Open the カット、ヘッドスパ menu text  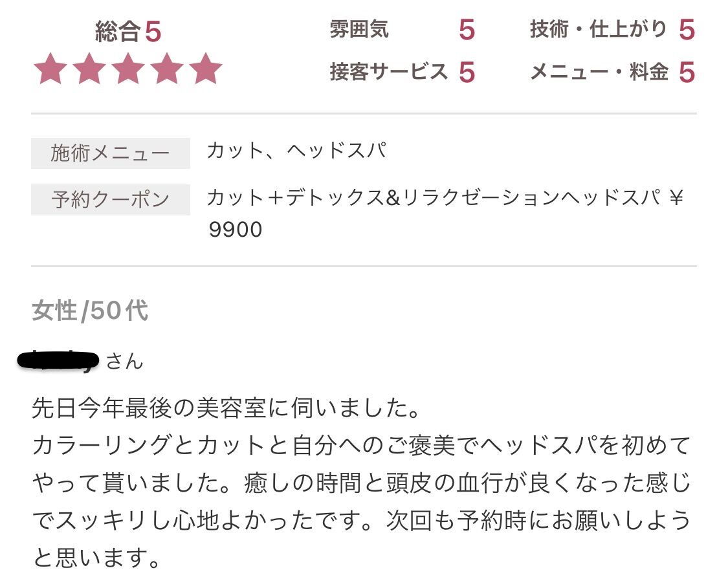tap(297, 151)
